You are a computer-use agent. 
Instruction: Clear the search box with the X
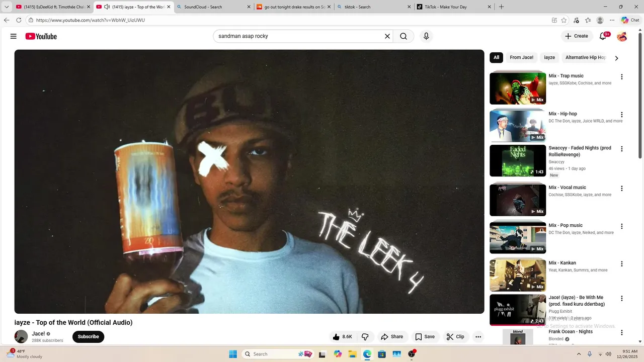(x=387, y=36)
